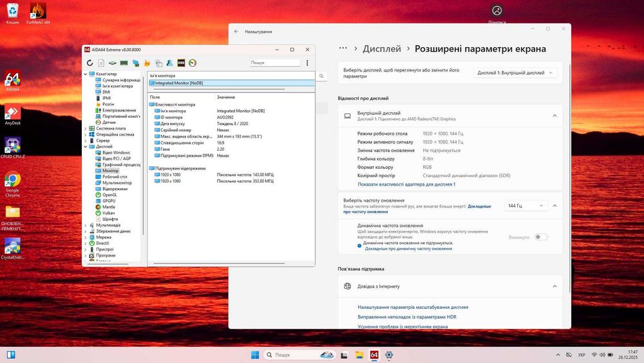Viewport: 644px width, 363px height.
Task: Click the AIDA64 Пошук search field
Action: [275, 63]
